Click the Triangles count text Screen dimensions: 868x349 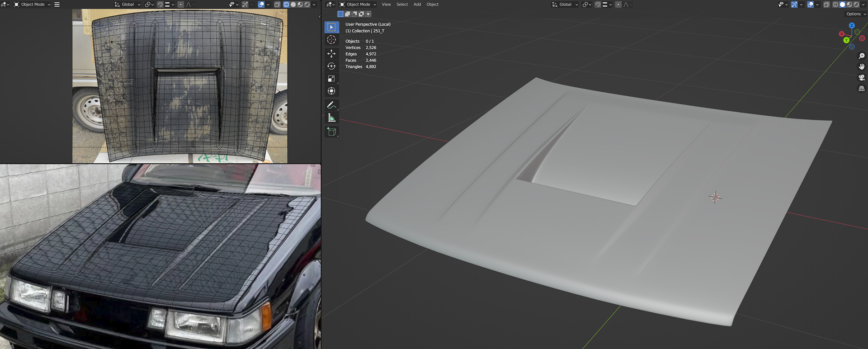pyautogui.click(x=361, y=66)
